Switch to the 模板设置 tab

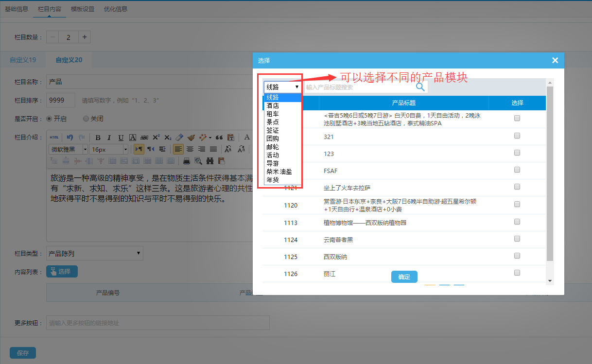click(x=82, y=9)
